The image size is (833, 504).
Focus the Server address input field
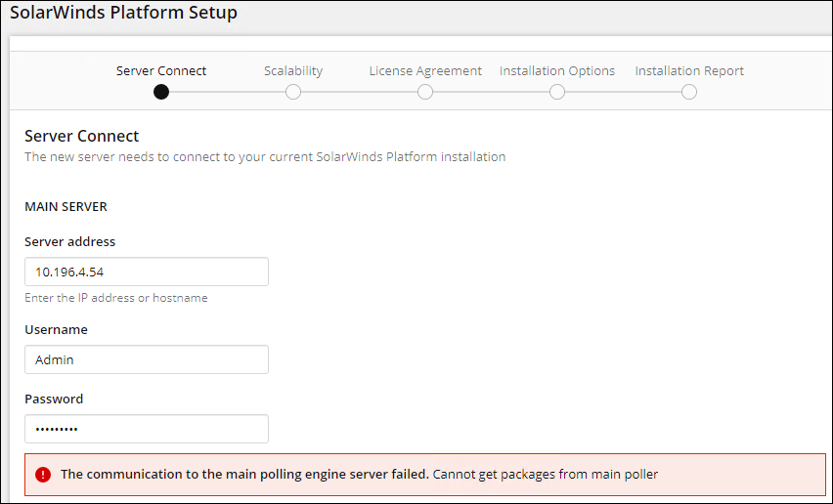[x=147, y=272]
